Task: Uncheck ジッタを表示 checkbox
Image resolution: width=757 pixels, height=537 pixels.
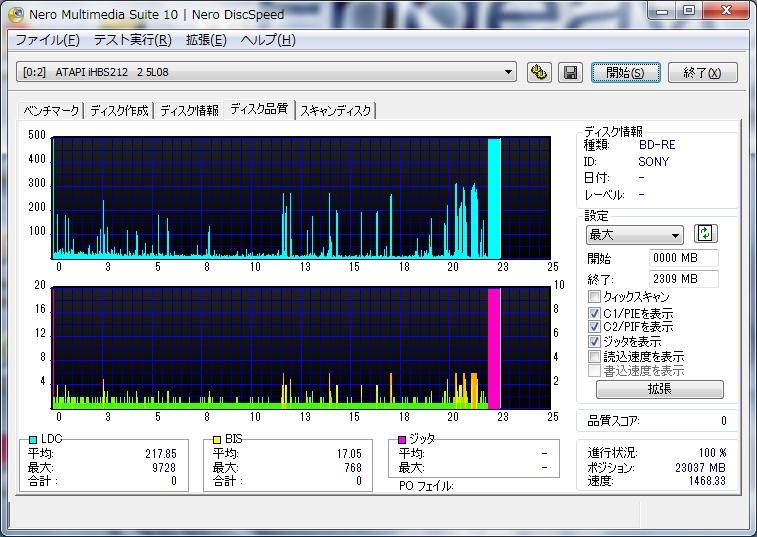Action: click(594, 341)
